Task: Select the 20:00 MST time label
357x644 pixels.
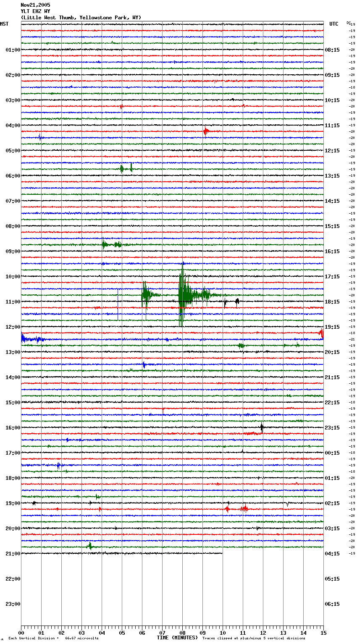Action: pos(13,529)
